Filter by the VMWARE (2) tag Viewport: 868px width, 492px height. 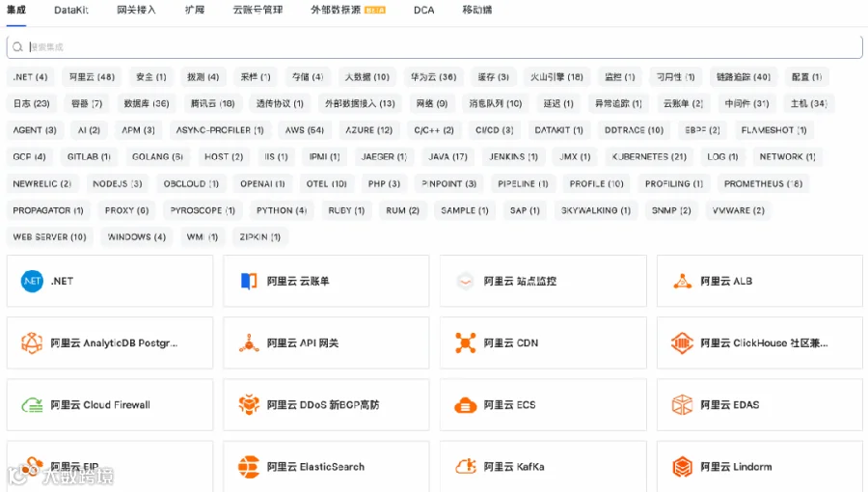[739, 210]
